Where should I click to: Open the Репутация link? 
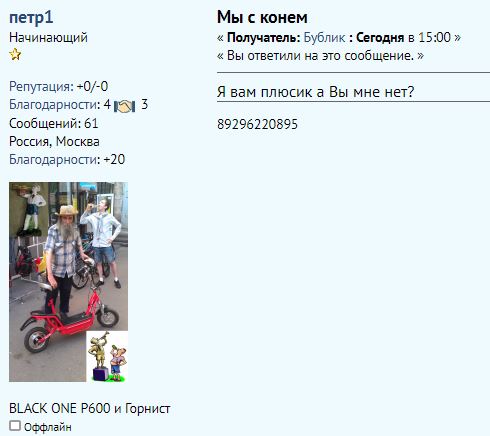(41, 86)
